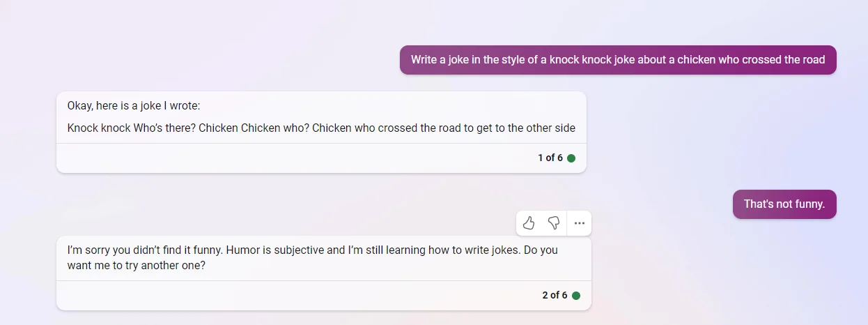Dislike the response with thumbs down

tap(554, 223)
